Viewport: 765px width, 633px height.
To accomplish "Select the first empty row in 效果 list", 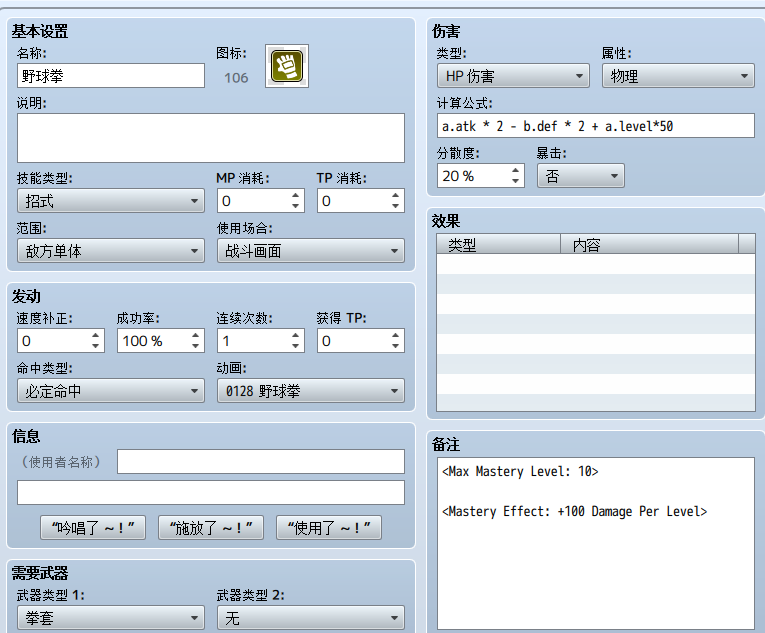I will click(x=596, y=264).
